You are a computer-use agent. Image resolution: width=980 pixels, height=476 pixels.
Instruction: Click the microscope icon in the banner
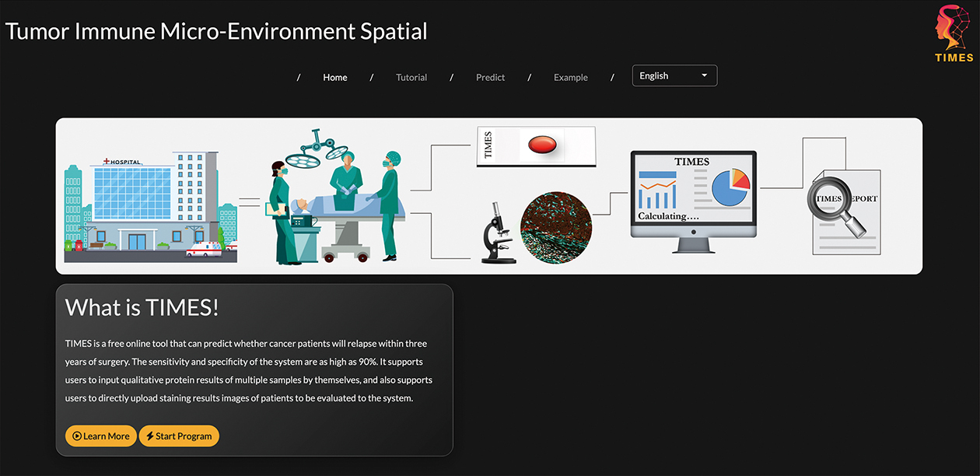498,233
